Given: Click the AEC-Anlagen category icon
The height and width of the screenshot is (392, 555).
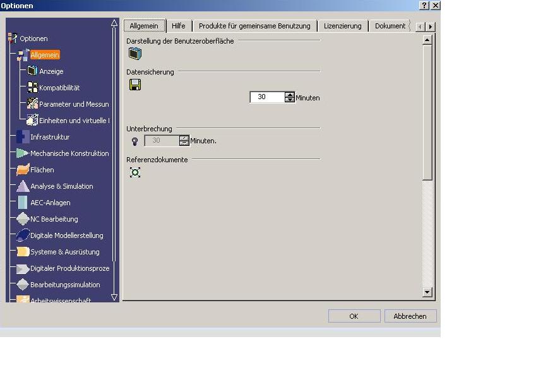Looking at the screenshot, I should pos(23,203).
